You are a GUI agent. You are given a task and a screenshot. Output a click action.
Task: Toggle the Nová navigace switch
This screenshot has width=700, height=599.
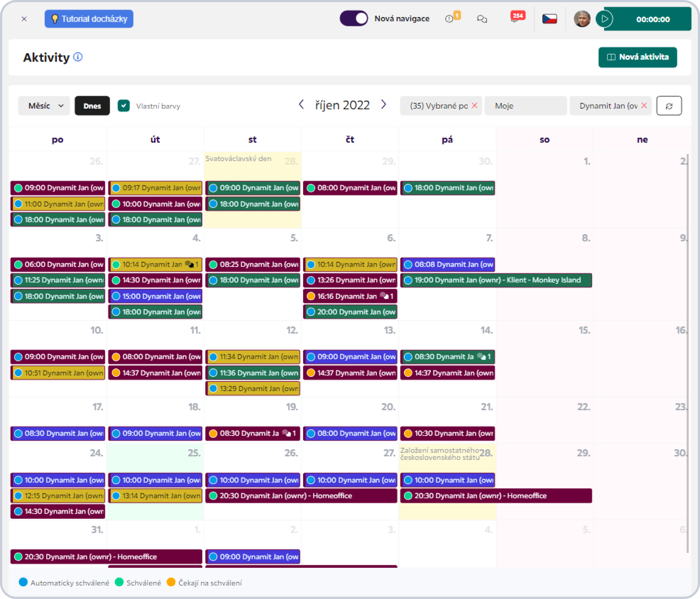pos(354,18)
